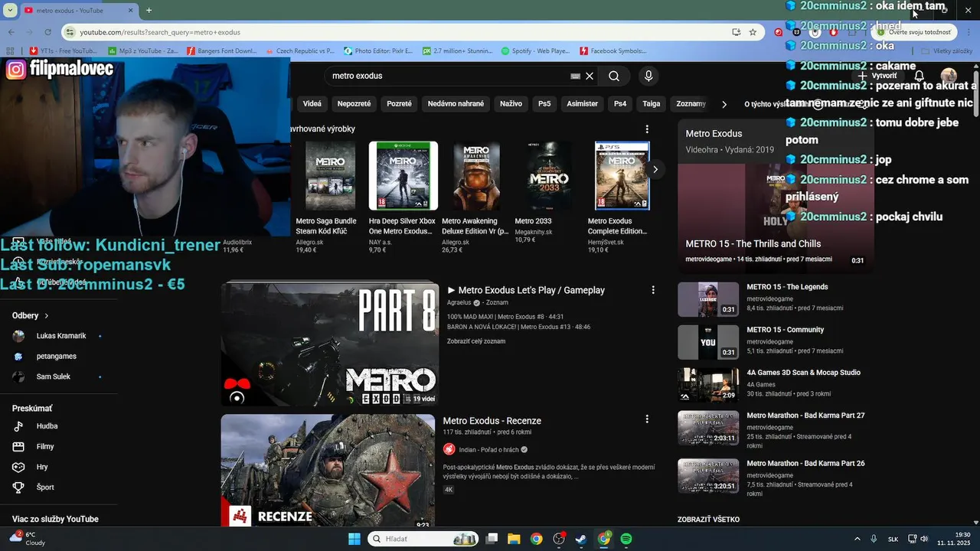The height and width of the screenshot is (551, 980).
Task: Open the on-screen keyboard icon in search
Action: (575, 76)
